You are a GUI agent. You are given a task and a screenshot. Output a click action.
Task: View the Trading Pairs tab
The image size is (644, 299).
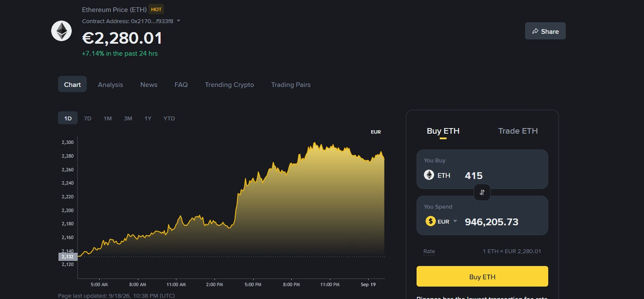pyautogui.click(x=291, y=84)
